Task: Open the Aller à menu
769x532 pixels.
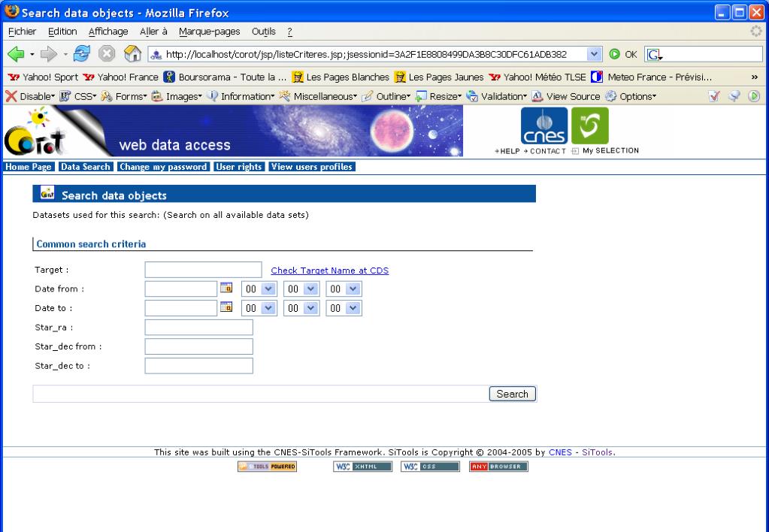Action: [x=153, y=32]
